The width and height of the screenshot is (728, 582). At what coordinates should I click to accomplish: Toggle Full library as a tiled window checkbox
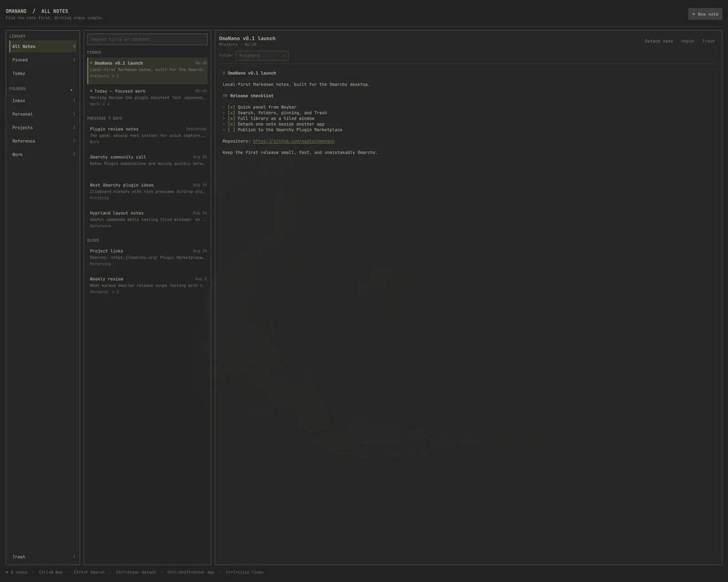tap(231, 118)
